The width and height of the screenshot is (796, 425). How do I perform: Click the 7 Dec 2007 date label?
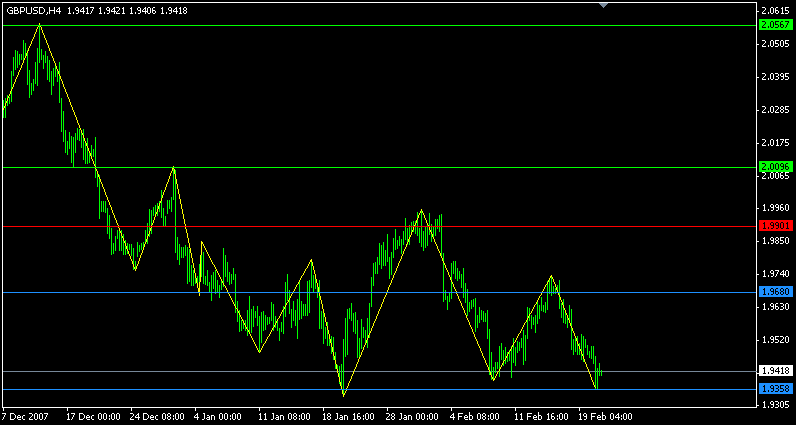point(25,417)
